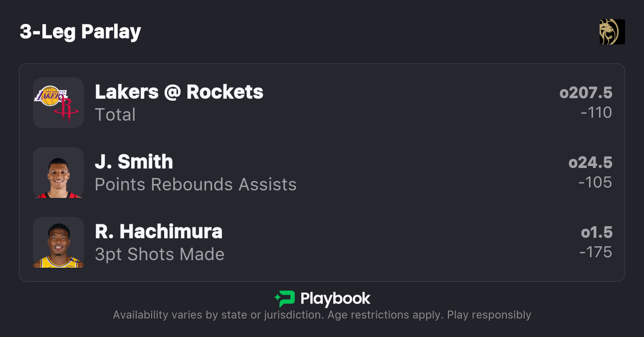
Task: Open the R. Hachimura player name
Action: coord(159,232)
